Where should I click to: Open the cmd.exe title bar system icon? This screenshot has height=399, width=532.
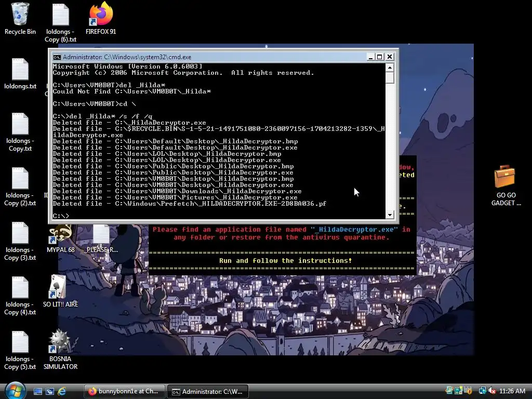pyautogui.click(x=57, y=57)
